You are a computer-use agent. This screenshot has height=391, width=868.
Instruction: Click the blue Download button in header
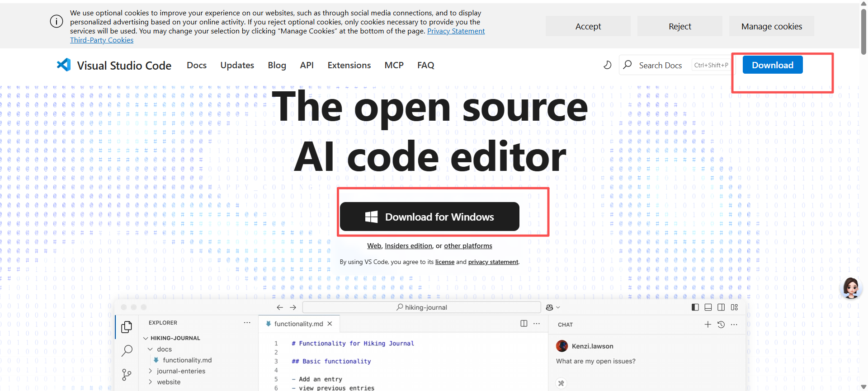tap(773, 65)
